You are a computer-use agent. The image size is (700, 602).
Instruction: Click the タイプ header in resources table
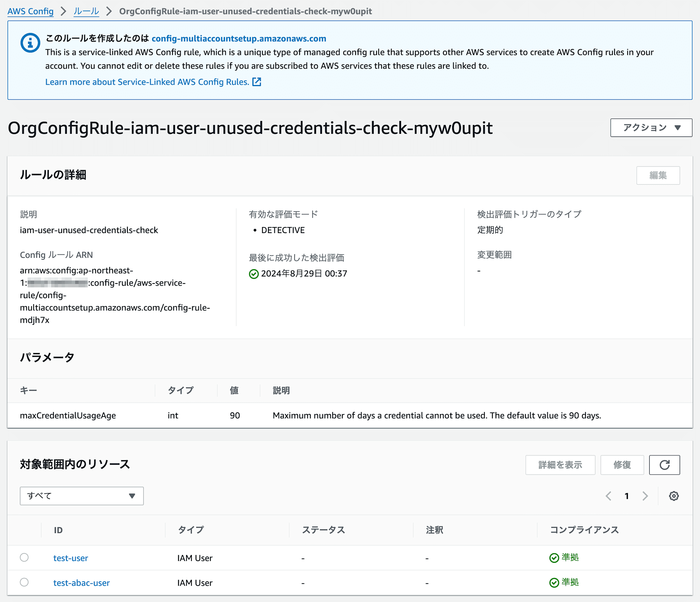191,530
